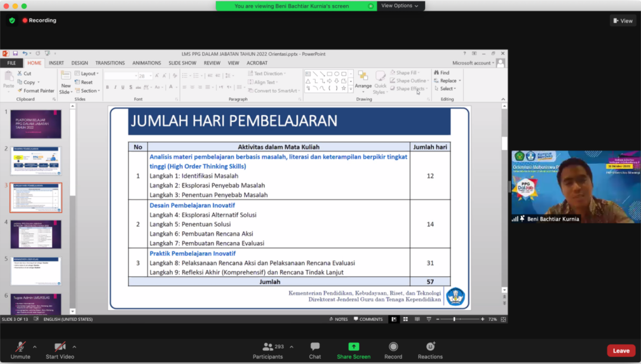Switch to the DESIGN ribbon tab
This screenshot has height=364, width=641.
(79, 63)
